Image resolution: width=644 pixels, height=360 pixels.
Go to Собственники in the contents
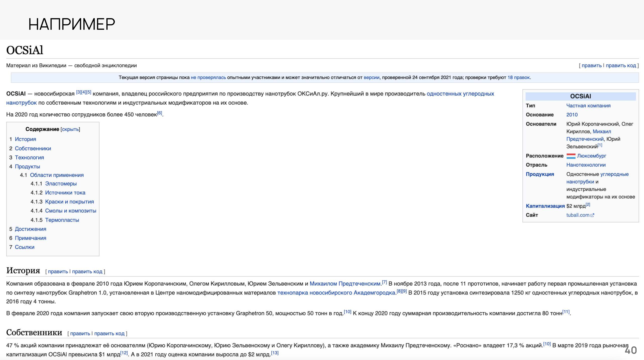[x=33, y=148]
